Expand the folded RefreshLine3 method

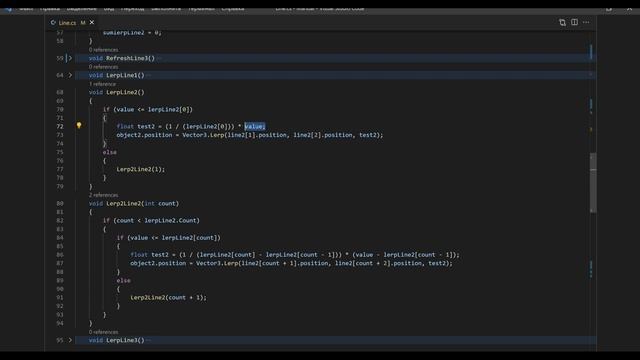[70, 58]
